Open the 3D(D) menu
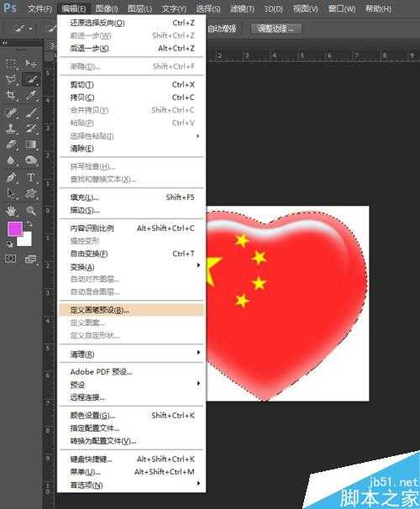 [x=273, y=8]
